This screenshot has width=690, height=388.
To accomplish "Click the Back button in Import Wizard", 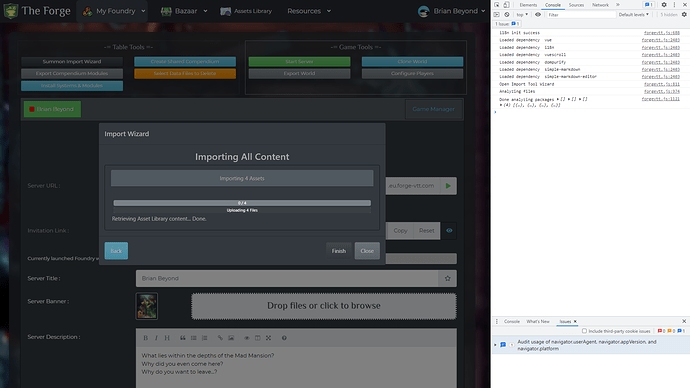I will [116, 251].
